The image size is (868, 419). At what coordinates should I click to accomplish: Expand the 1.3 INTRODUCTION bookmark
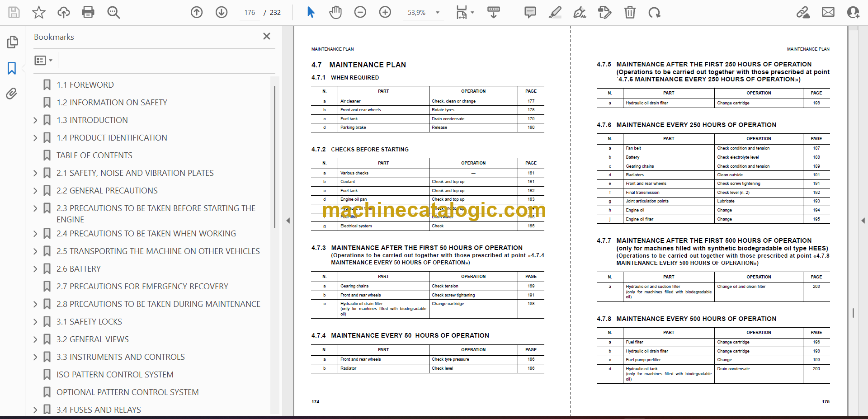35,120
